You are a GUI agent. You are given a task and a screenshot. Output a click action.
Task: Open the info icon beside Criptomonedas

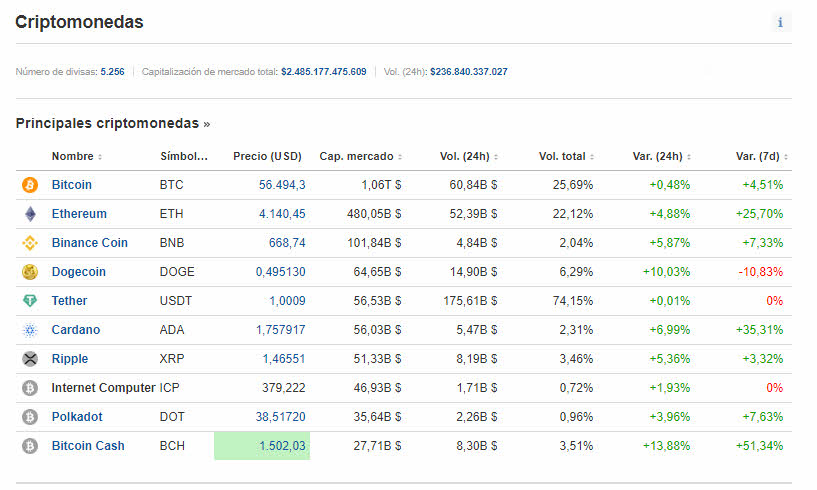780,22
